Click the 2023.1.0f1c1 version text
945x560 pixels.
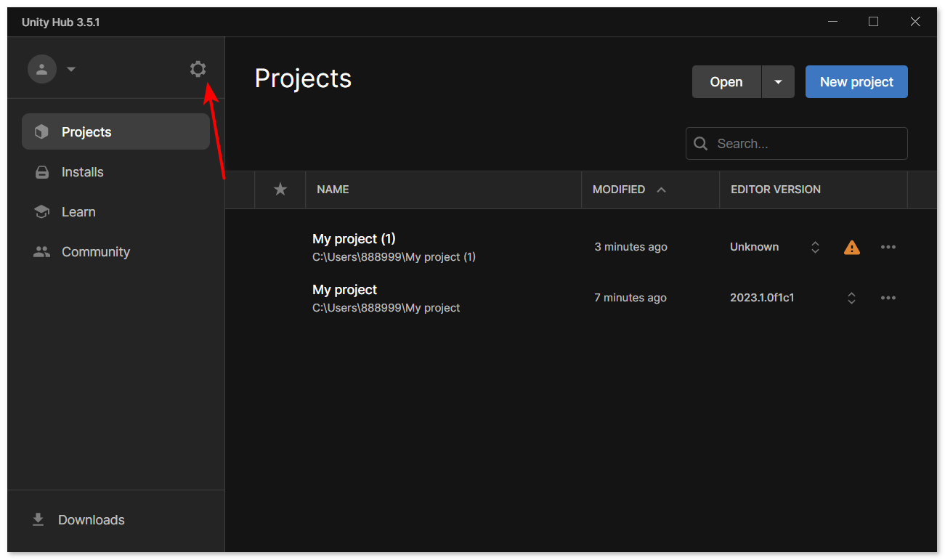(x=762, y=298)
